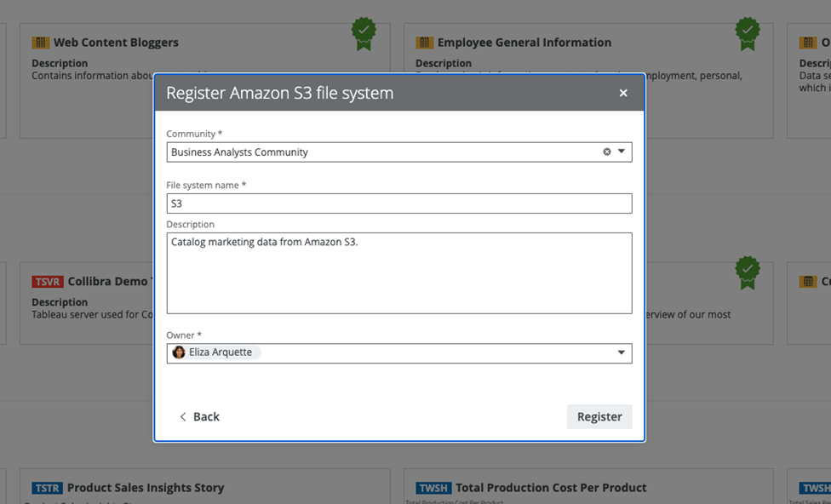This screenshot has width=831, height=504.
Task: Select the Eliza Arquette owner chip
Action: click(220, 352)
